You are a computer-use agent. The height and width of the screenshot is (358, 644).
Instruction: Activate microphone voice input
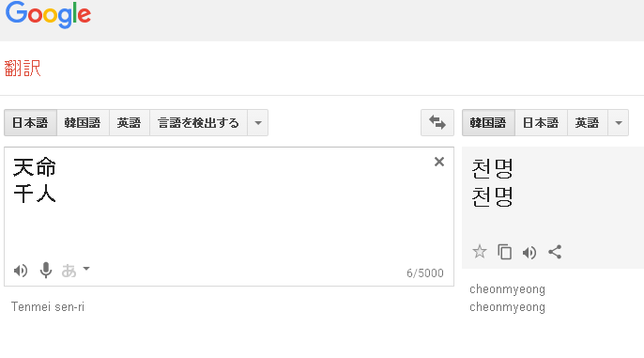click(x=46, y=271)
